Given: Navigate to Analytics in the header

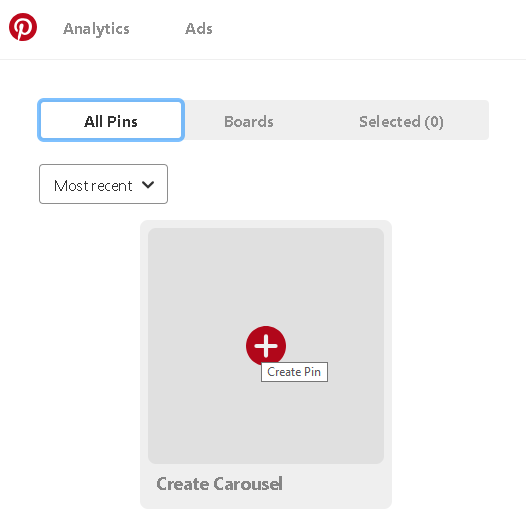Looking at the screenshot, I should pos(96,29).
